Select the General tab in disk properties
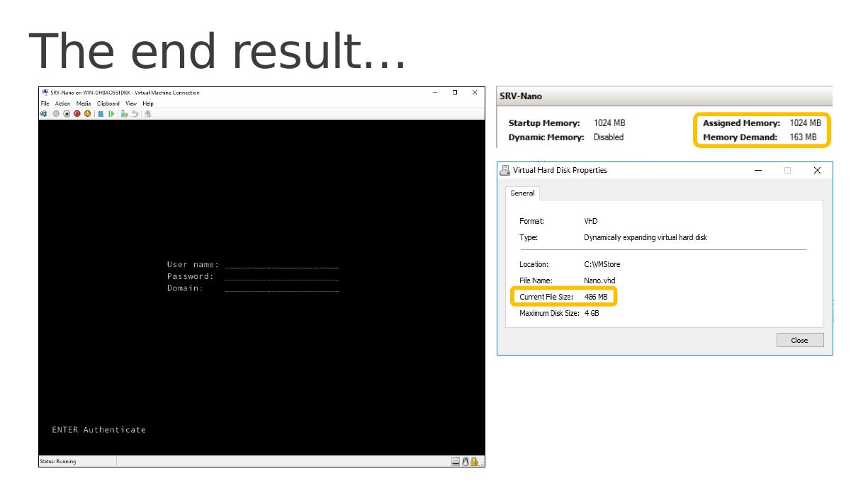 tap(522, 193)
